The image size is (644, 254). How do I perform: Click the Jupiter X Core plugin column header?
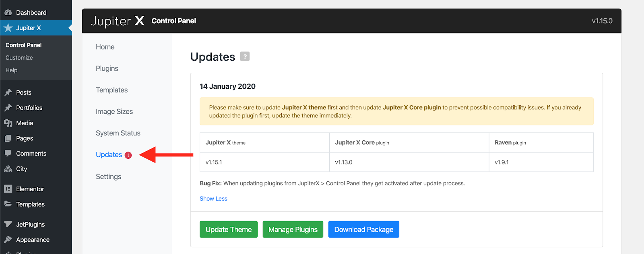(x=409, y=143)
